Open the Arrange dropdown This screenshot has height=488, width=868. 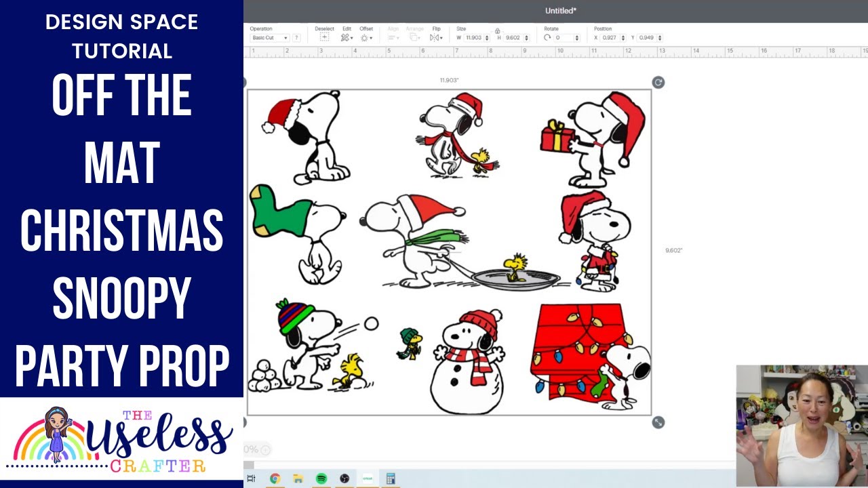point(414,38)
